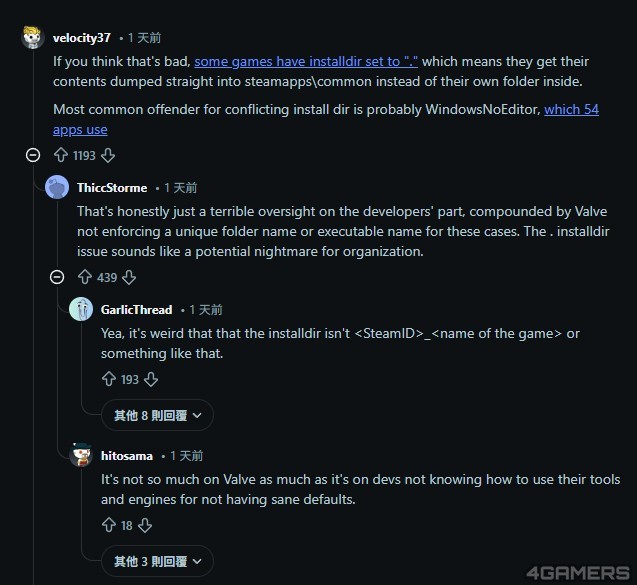Downvote ThiccStorme's reply with 439 votes
Viewport: 637px width, 585px height.
pyautogui.click(x=128, y=277)
